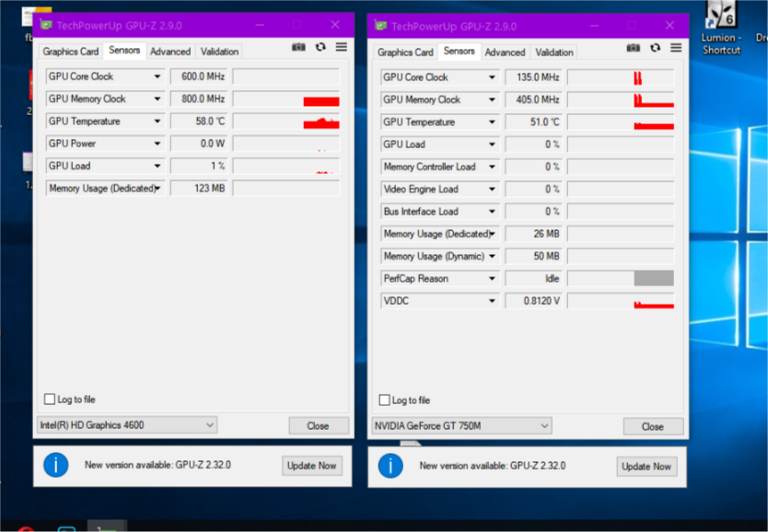The width and height of the screenshot is (768, 532).
Task: Enable Log to file in Intel window
Action: pos(50,399)
